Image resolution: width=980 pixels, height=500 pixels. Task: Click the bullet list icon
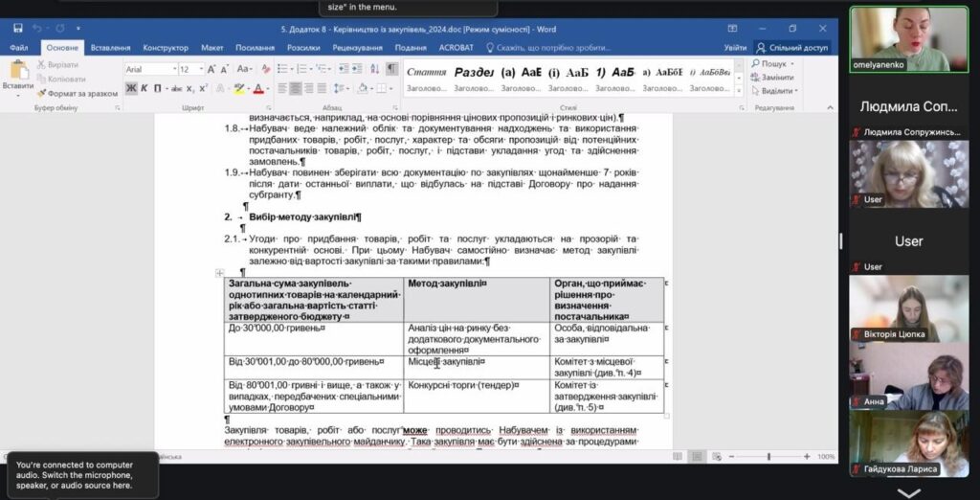pos(283,69)
